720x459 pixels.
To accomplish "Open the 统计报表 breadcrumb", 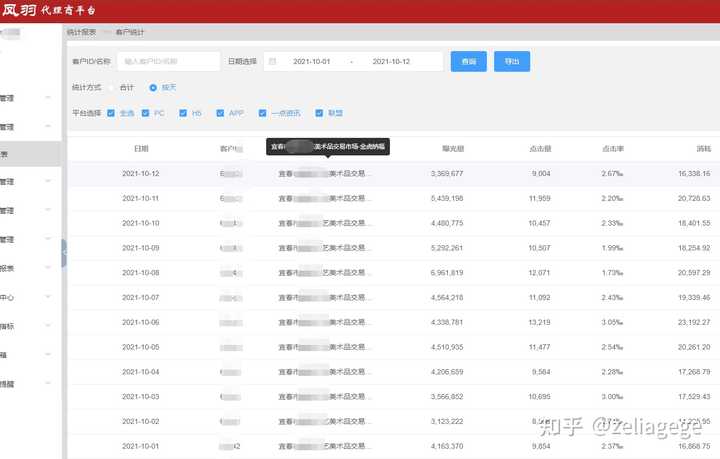I will point(81,32).
